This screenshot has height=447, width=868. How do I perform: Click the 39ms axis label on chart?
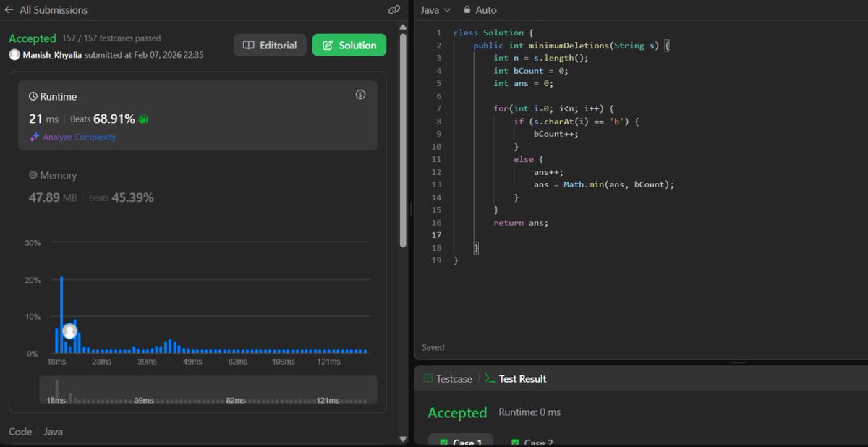[147, 362]
